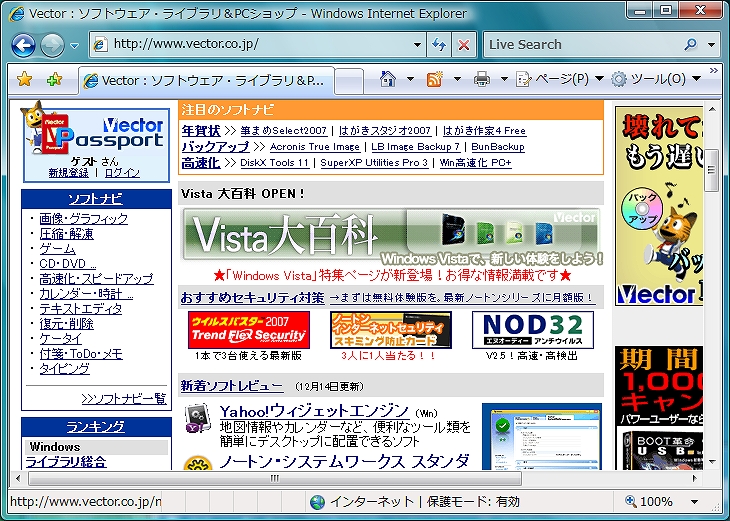Open the ツール(O) menu
The width and height of the screenshot is (730, 521).
(x=656, y=79)
